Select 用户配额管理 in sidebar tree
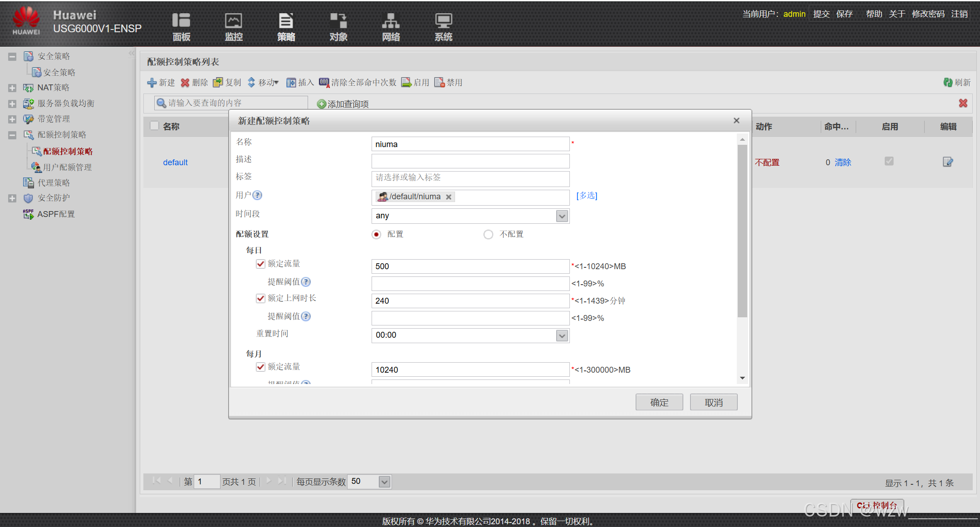The width and height of the screenshot is (980, 527). point(67,167)
